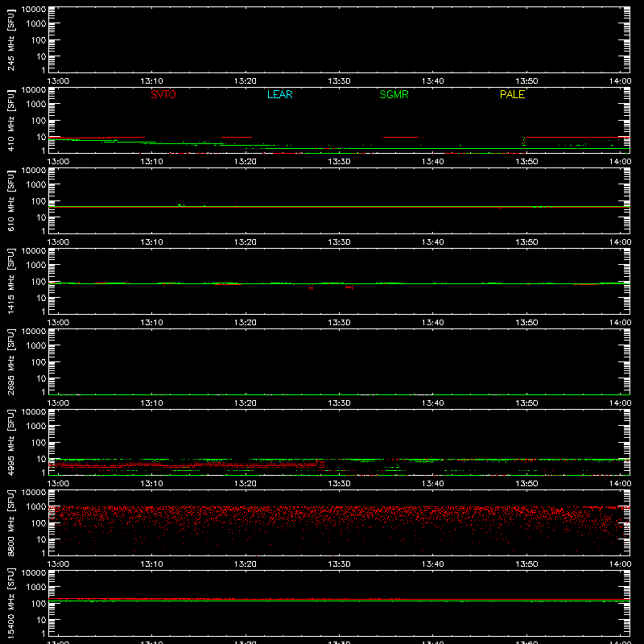Click the 13:40 time label under 610 MHz panel
This screenshot has width=644, height=644.
[432, 242]
